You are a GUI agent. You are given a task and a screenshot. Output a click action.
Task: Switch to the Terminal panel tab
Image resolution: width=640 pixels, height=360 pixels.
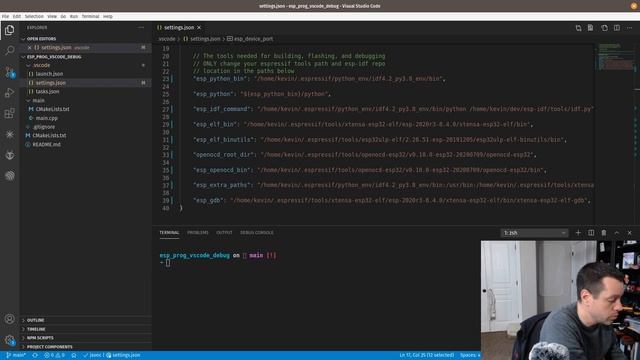point(169,233)
